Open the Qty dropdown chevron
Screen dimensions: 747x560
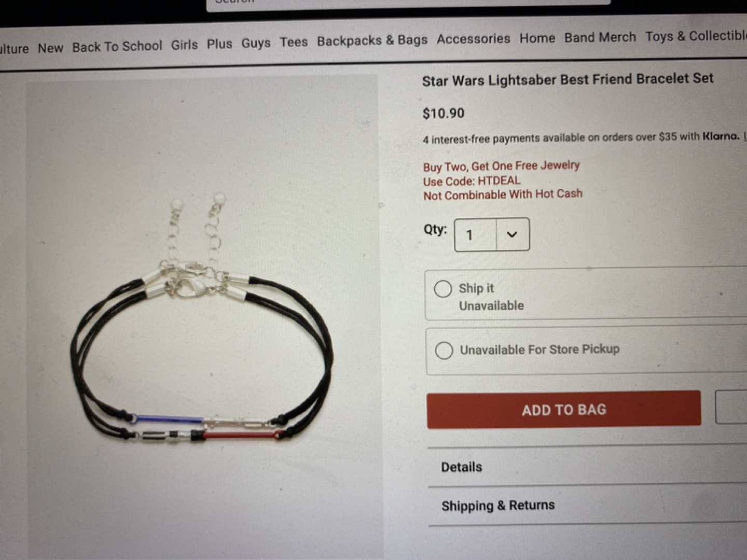512,234
